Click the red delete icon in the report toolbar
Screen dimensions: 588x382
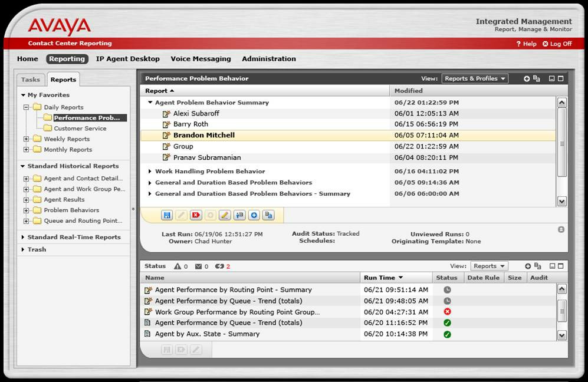tap(196, 215)
